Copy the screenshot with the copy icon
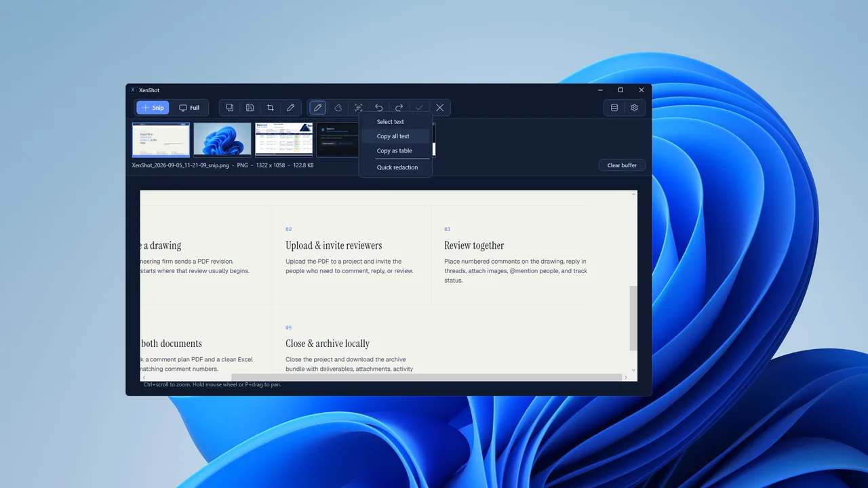The height and width of the screenshot is (488, 868). point(230,108)
